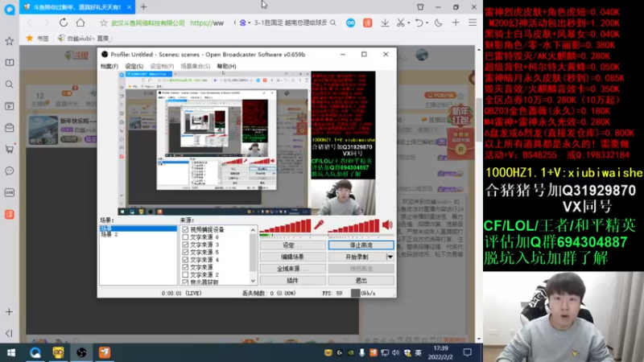Open 设定(S) menu in OBS

tap(134, 66)
